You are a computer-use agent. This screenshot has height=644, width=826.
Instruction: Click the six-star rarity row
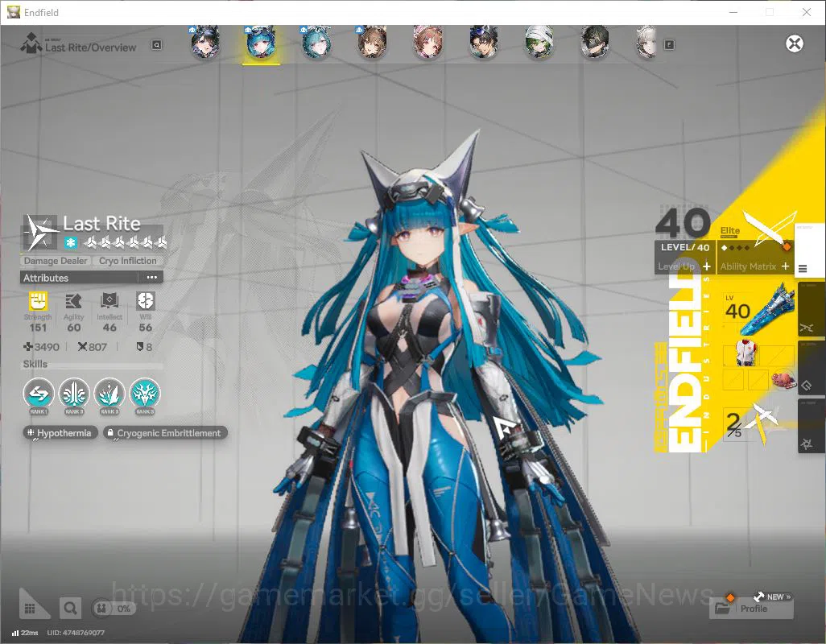tap(126, 242)
